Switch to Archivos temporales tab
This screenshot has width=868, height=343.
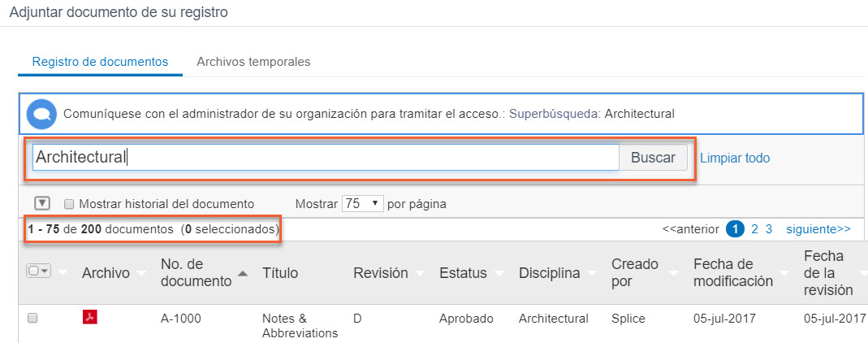click(253, 62)
